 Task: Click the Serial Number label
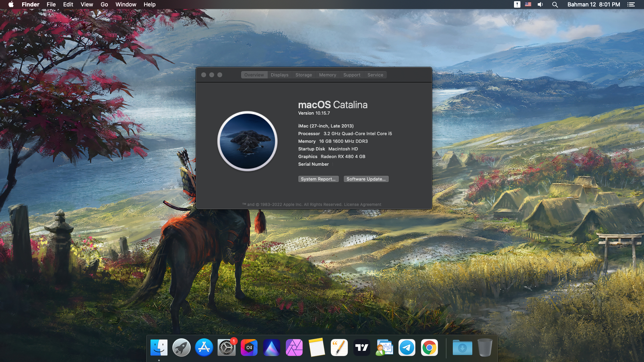[x=314, y=164]
